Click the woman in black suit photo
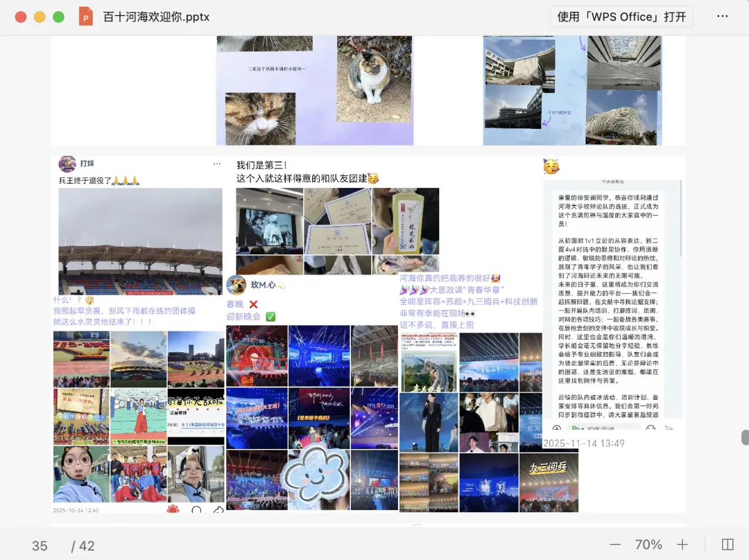 [x=429, y=423]
